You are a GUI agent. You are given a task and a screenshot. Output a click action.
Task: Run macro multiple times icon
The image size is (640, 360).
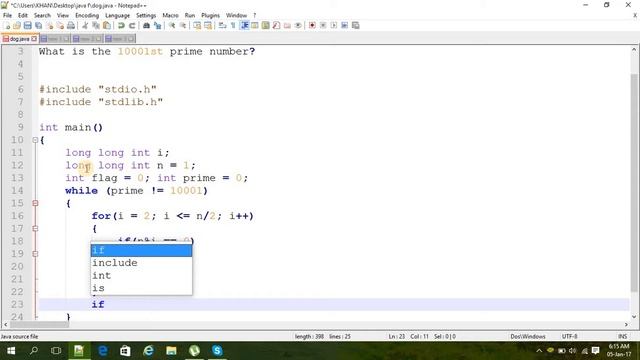click(344, 26)
